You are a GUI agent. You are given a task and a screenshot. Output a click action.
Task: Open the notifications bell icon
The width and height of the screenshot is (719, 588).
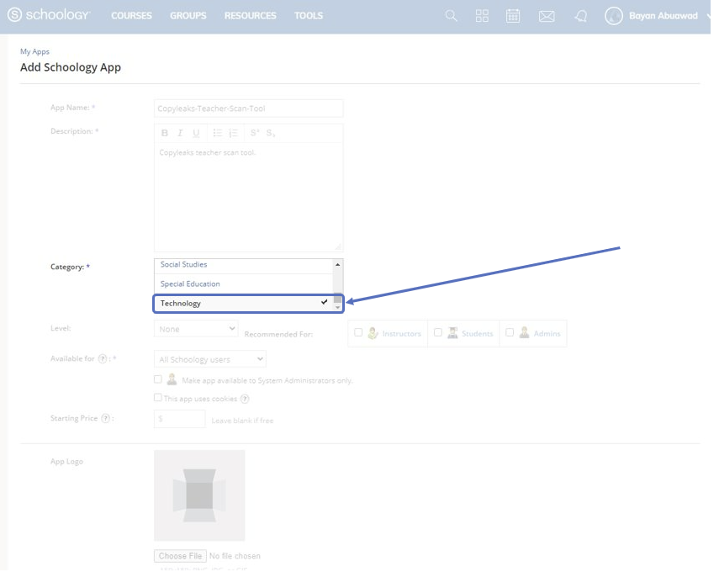pos(580,17)
